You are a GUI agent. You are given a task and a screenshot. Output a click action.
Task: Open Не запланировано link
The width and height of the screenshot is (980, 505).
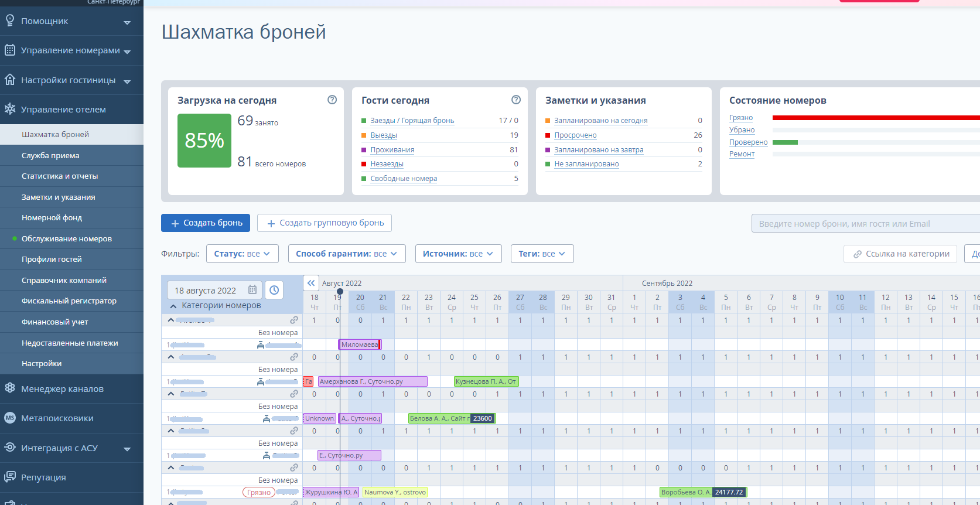586,163
